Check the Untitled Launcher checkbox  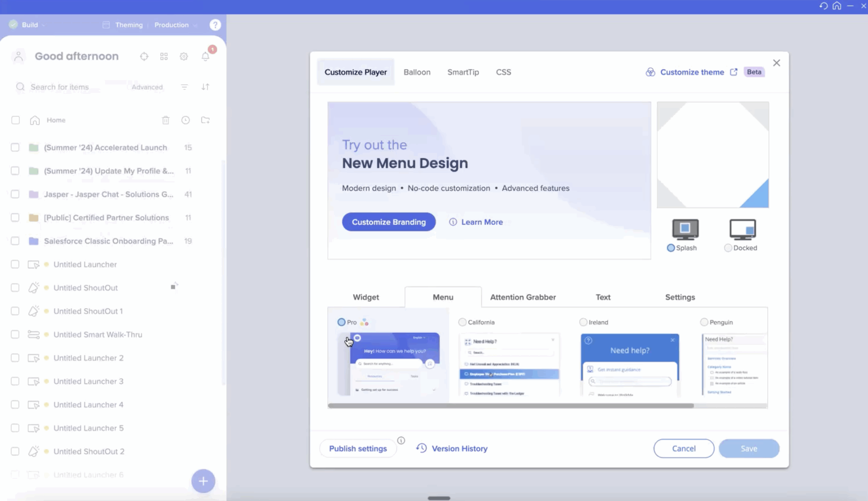[x=15, y=264]
